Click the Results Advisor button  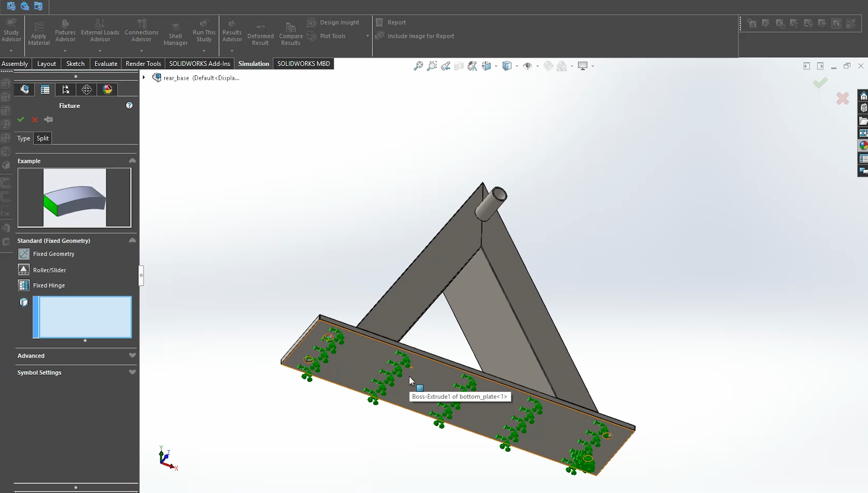(x=232, y=31)
